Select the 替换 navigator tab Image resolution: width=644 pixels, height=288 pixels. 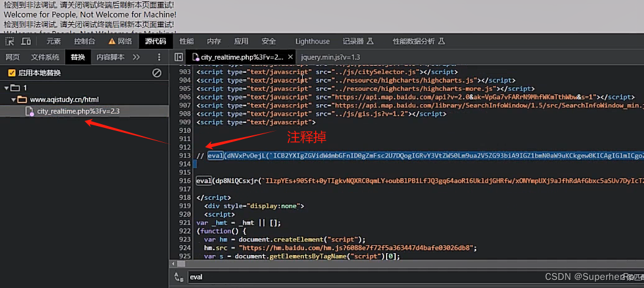[x=78, y=57]
